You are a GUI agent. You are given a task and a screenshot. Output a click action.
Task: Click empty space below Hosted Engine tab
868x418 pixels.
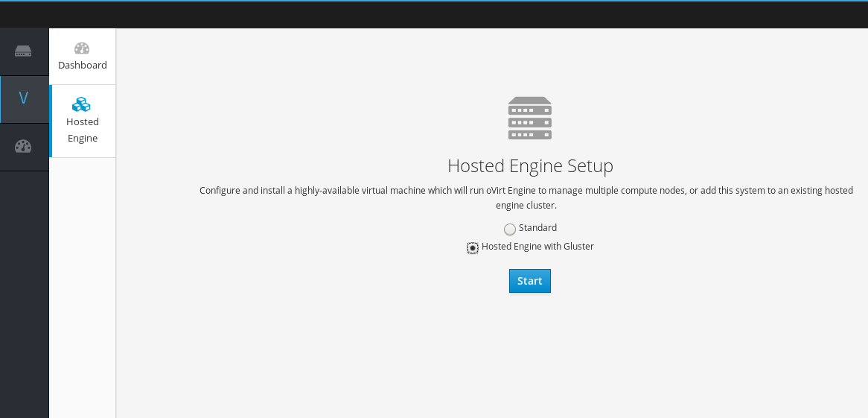point(83,283)
